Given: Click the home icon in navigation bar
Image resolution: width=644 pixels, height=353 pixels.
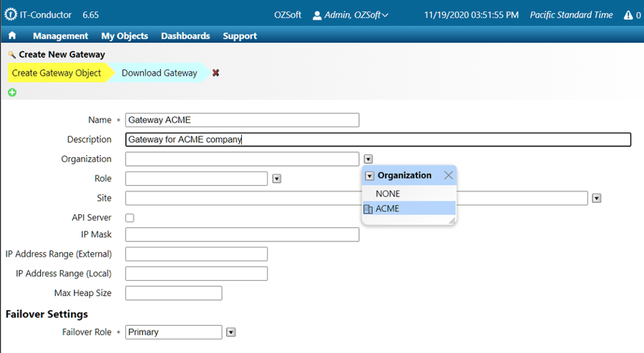Looking at the screenshot, I should click(12, 36).
